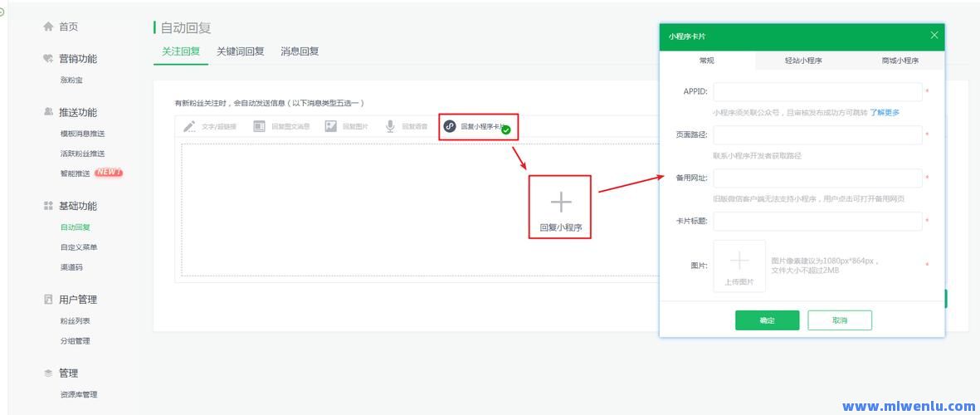Click into the APPID input field
Screen dimensions: 980x415
[817, 91]
